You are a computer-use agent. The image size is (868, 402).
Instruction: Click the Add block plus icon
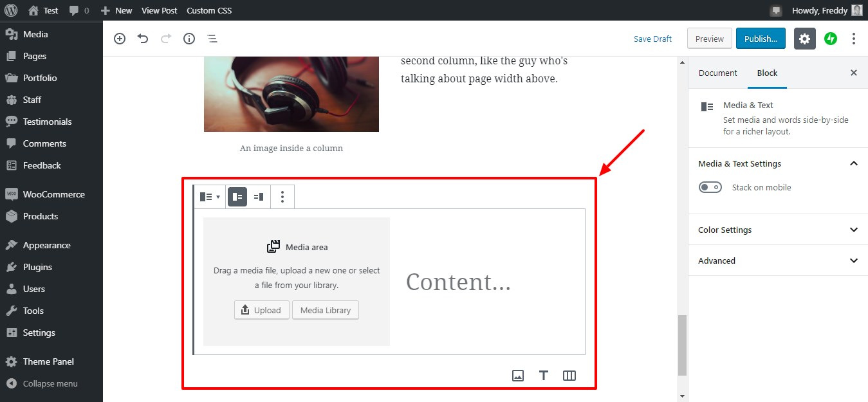(120, 39)
